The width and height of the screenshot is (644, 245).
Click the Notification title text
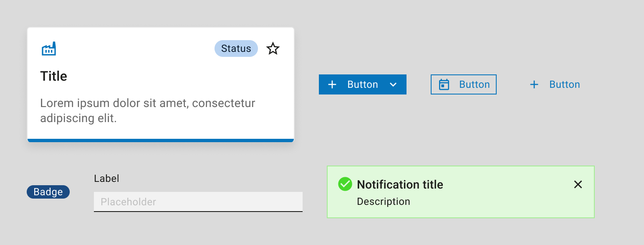coord(399,184)
